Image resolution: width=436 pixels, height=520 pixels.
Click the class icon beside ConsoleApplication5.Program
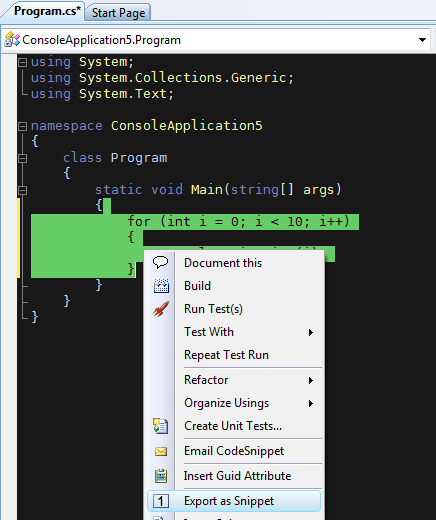12,40
